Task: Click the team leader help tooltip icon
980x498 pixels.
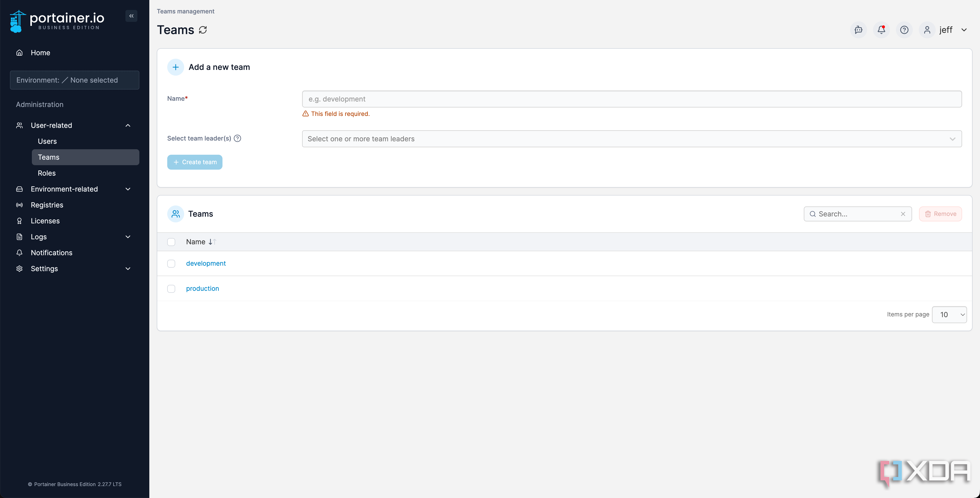Action: (x=237, y=138)
